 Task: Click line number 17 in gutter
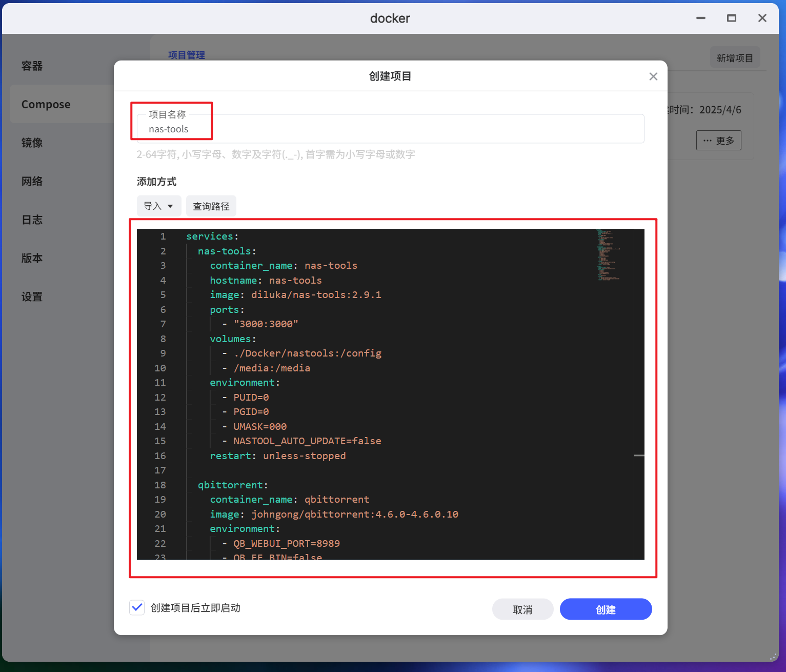[x=160, y=470]
